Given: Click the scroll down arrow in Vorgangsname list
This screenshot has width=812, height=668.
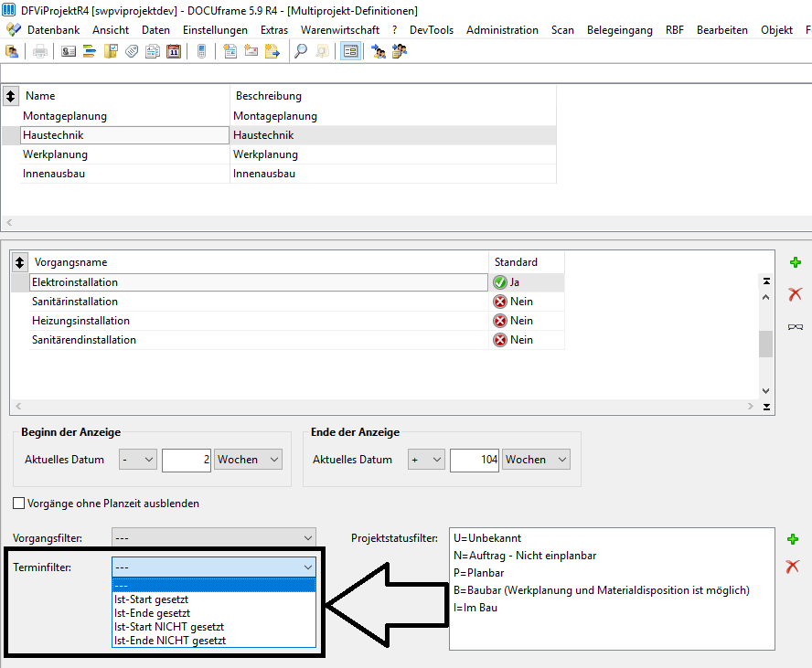Looking at the screenshot, I should click(766, 391).
